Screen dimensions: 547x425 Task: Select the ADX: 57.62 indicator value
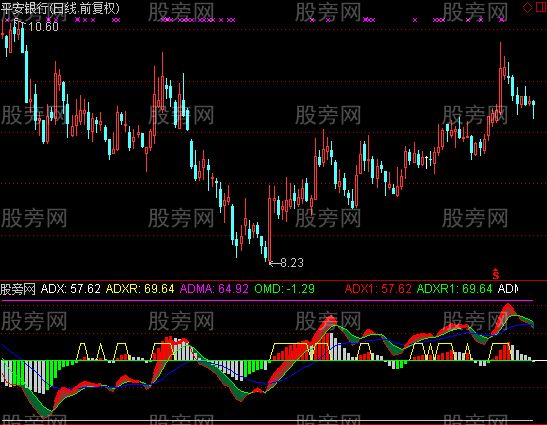pyautogui.click(x=71, y=289)
